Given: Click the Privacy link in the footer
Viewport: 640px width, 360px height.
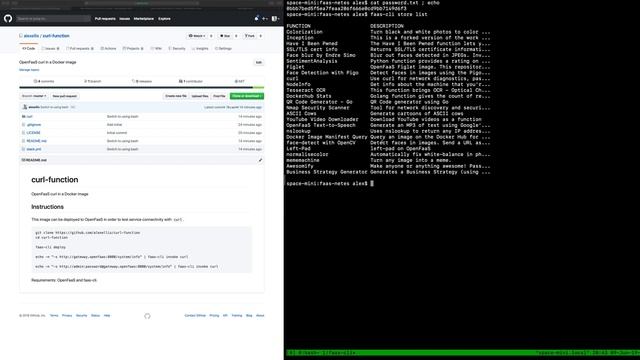Looking at the screenshot, I should click(67, 316).
